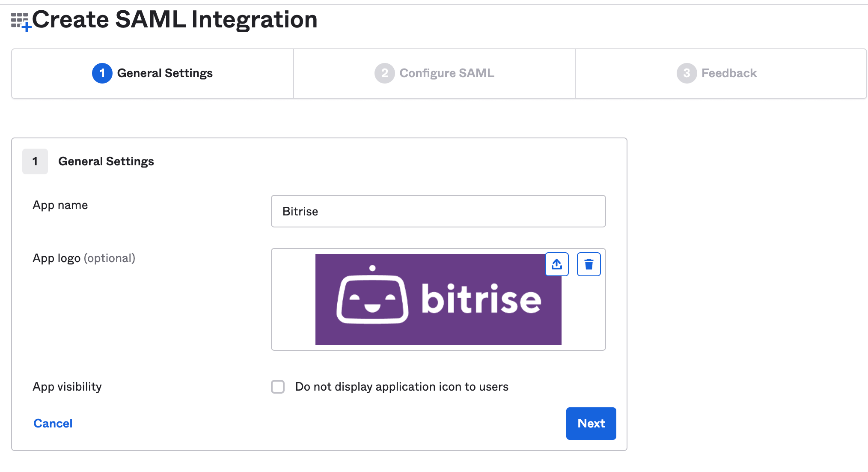Click the Create SAML Integration heading

click(175, 20)
